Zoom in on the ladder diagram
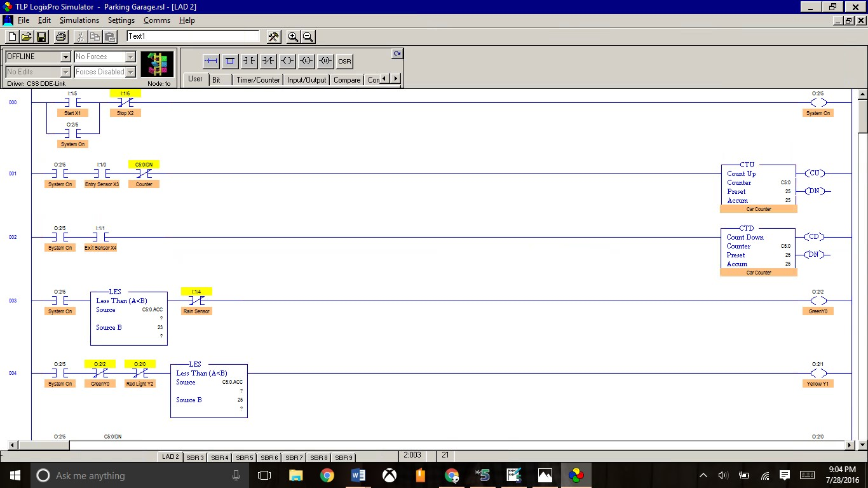Viewport: 868px width, 488px height. pyautogui.click(x=294, y=37)
